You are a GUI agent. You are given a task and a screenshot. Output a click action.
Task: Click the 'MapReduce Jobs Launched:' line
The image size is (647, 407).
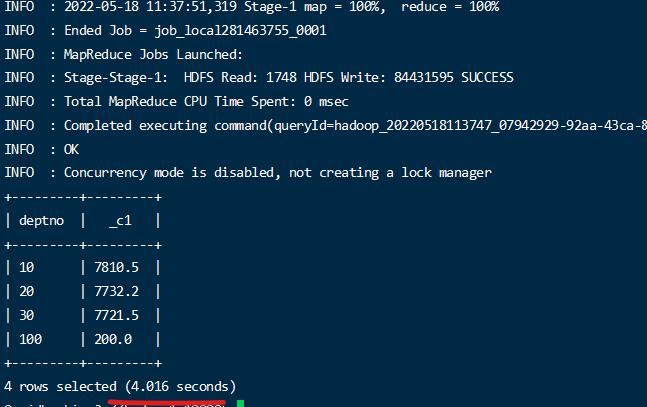point(153,54)
